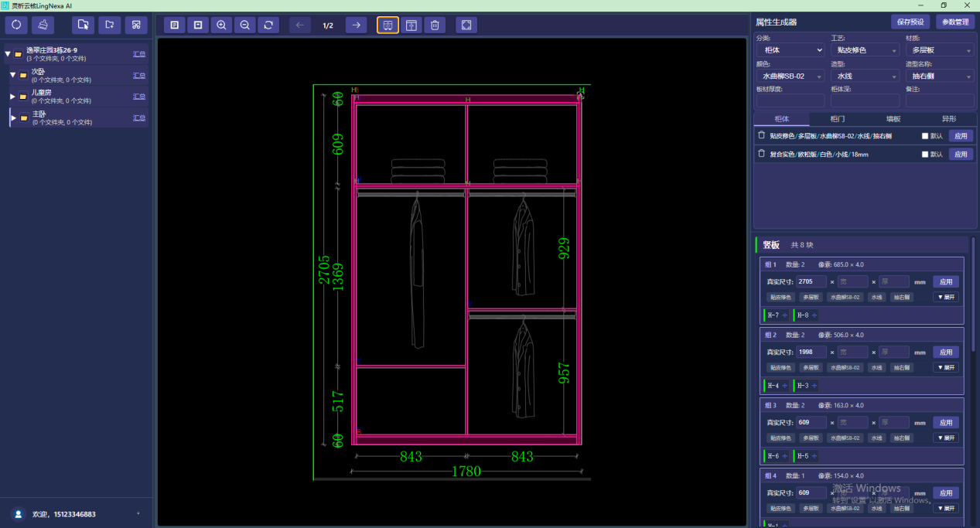980x528 pixels.
Task: Check 默认 checkbox for 复合实色 preset
Action: (925, 154)
